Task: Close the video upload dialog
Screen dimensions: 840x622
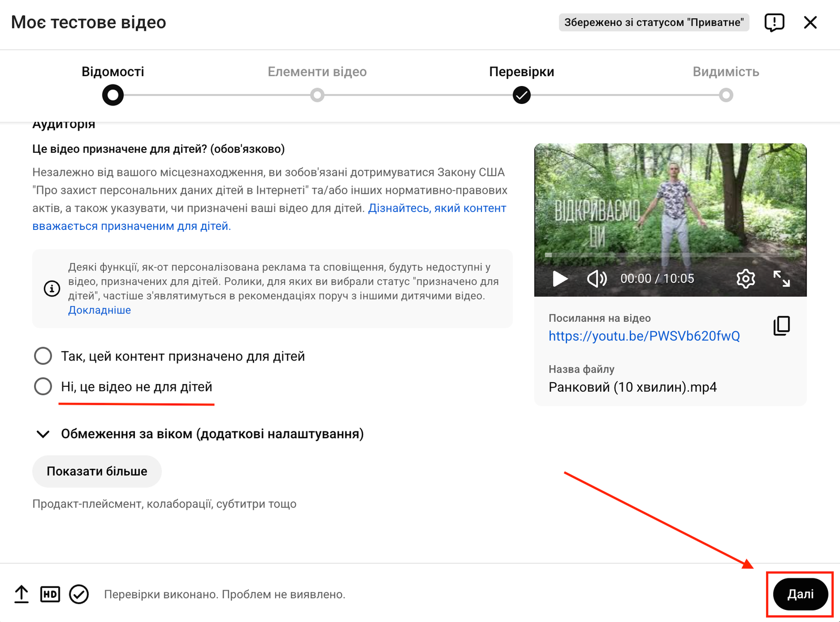Action: 810,23
